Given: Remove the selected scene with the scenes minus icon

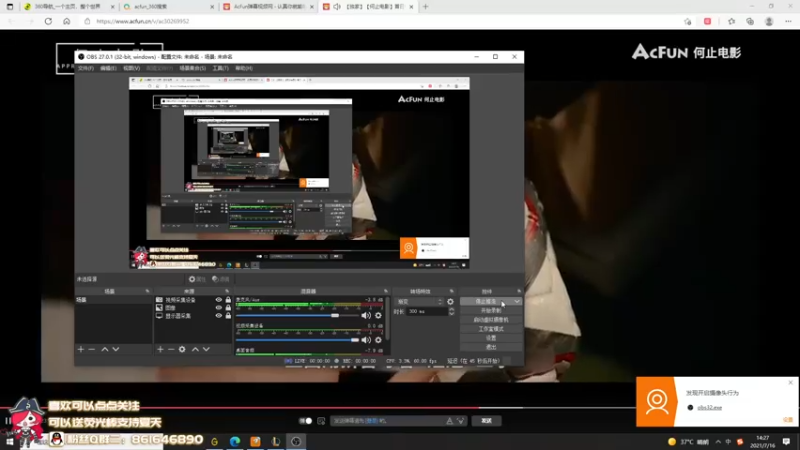Looking at the screenshot, I should [x=92, y=349].
